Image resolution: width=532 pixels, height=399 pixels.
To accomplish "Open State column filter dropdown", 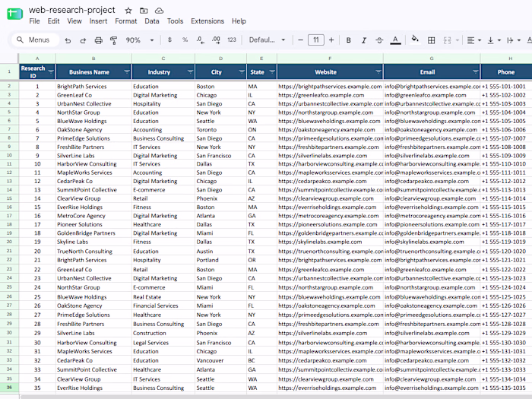I will coord(272,72).
